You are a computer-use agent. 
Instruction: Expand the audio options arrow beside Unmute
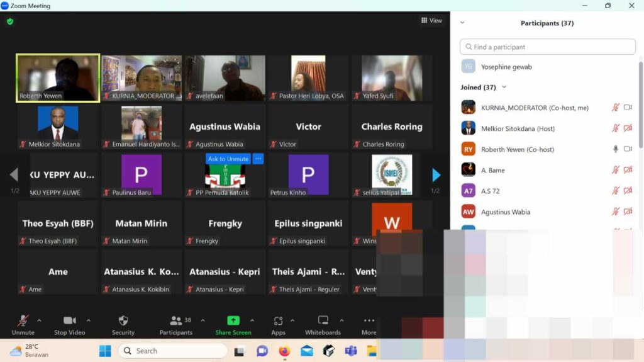(x=39, y=320)
